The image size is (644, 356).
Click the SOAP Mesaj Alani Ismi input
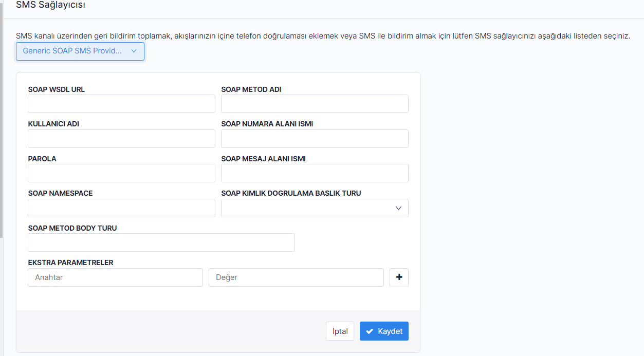point(315,173)
